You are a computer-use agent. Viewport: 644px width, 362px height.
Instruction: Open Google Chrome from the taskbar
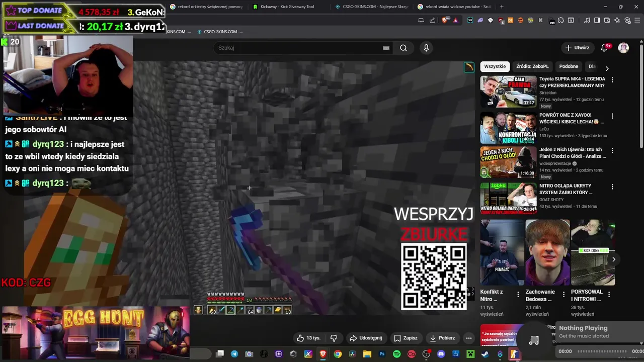tap(338, 354)
